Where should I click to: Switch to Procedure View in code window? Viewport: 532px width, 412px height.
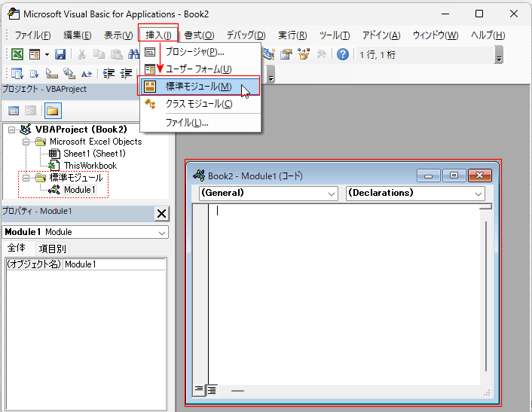[x=199, y=390]
